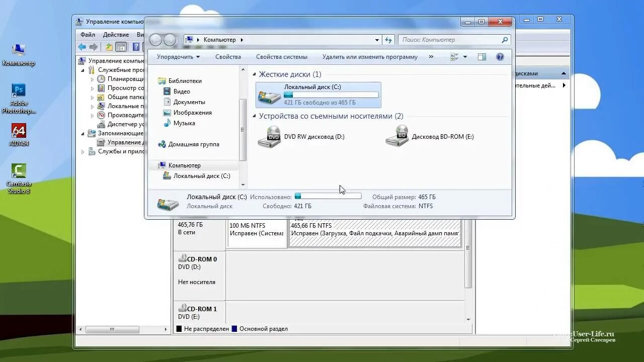Collapse the actions pane header arrow
This screenshot has height=362, width=644.
(564, 73)
